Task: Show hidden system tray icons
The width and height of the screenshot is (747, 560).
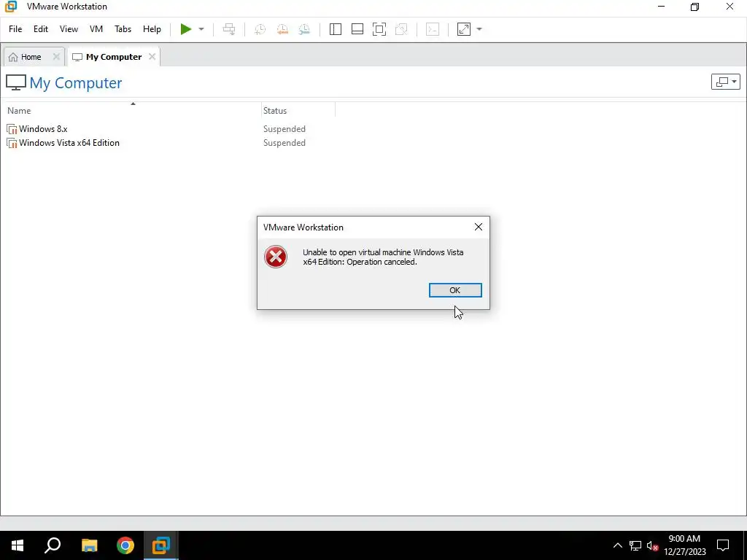Action: coord(617,545)
